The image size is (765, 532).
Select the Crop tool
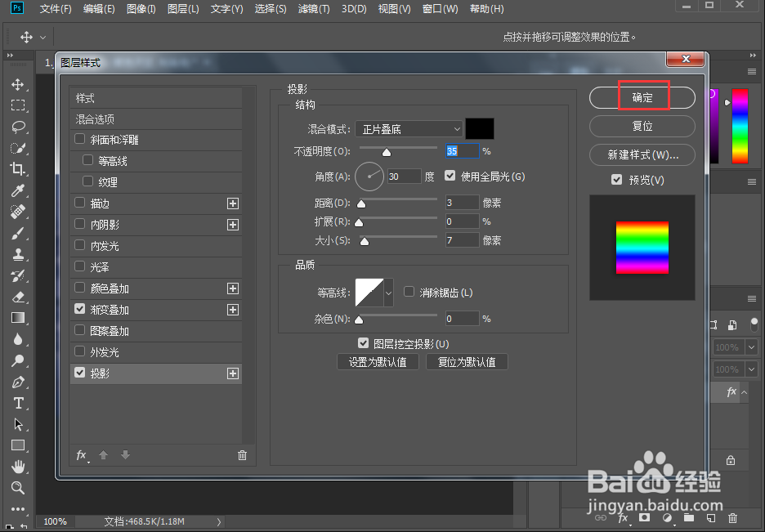(x=18, y=169)
